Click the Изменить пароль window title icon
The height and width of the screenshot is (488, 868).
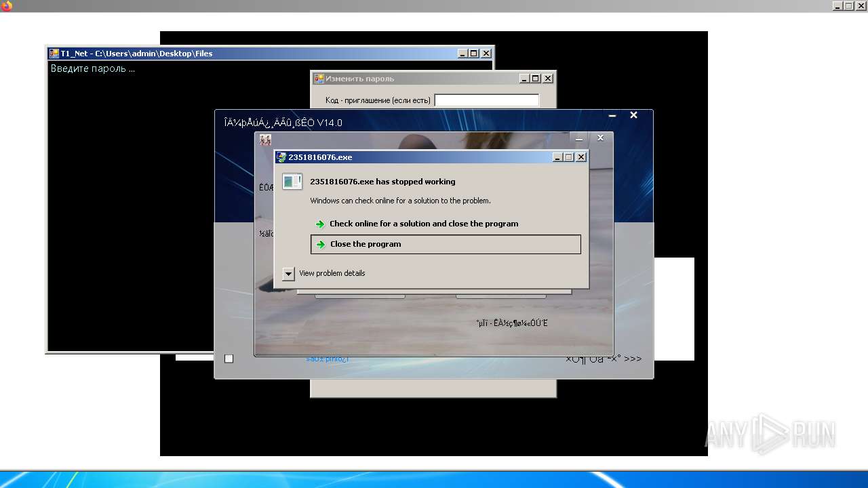pos(319,79)
